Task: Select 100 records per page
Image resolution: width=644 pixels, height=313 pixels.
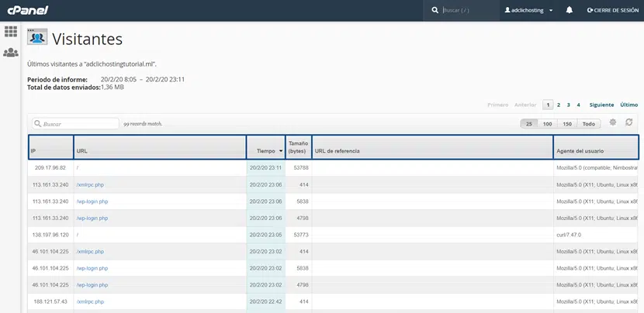Action: [547, 124]
